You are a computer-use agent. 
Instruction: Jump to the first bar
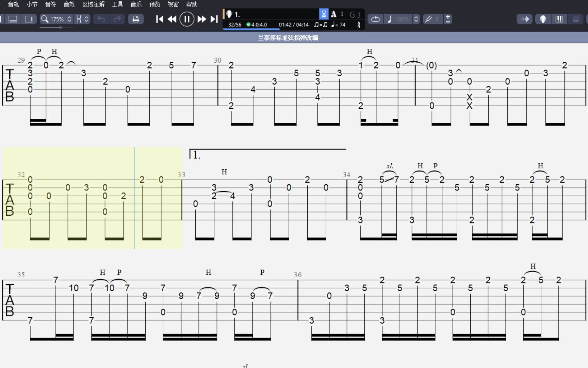pos(160,19)
